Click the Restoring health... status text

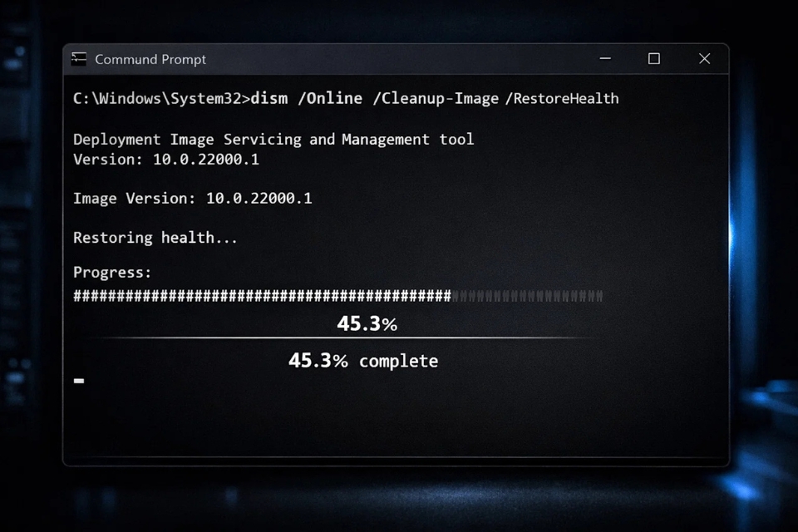coord(155,238)
